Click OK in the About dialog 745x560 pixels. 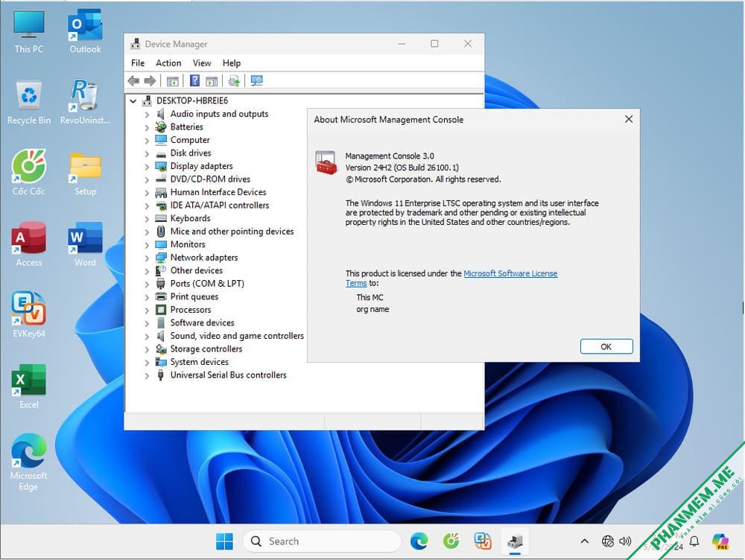606,347
